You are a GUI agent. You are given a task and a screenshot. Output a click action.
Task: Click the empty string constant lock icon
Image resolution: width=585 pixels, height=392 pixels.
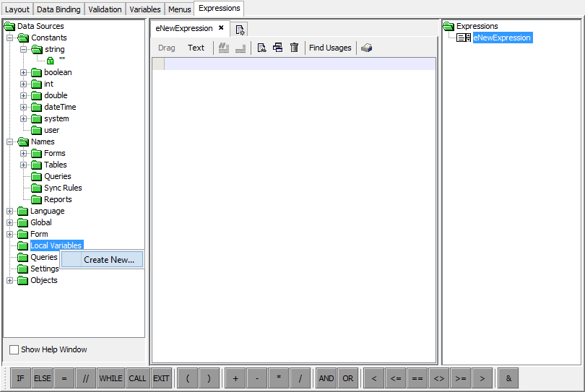pyautogui.click(x=50, y=61)
